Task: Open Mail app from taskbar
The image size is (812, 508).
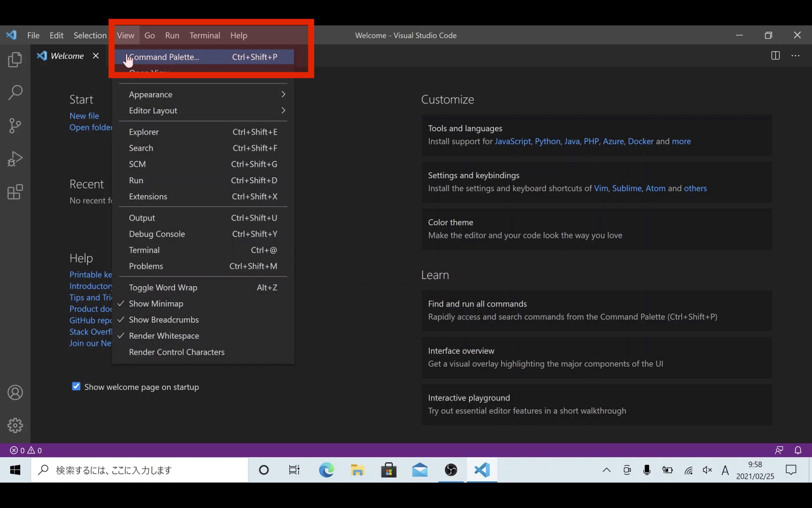Action: [420, 470]
